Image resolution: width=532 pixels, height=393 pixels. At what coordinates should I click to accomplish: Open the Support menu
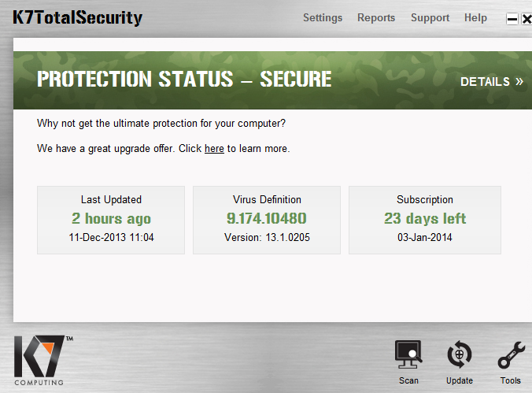430,17
